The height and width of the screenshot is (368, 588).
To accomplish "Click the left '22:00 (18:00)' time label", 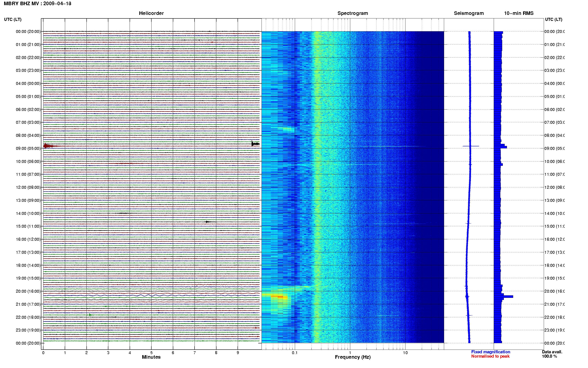I will pos(28,317).
